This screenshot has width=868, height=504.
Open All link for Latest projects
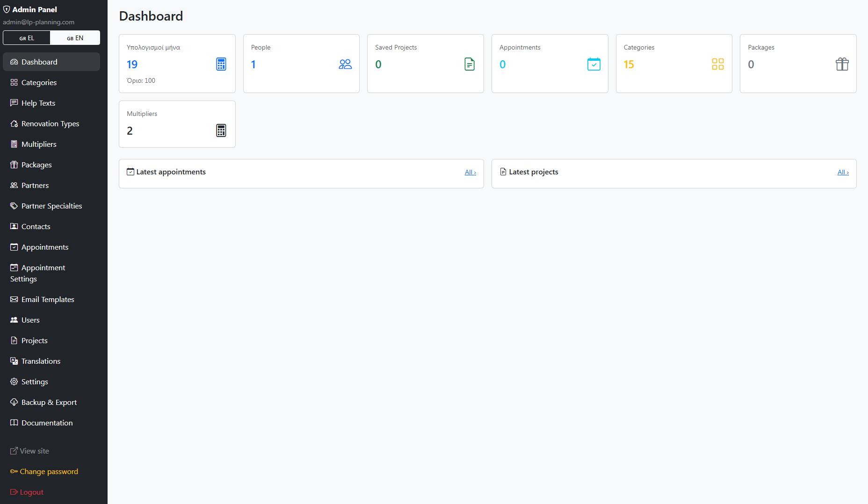tap(843, 172)
